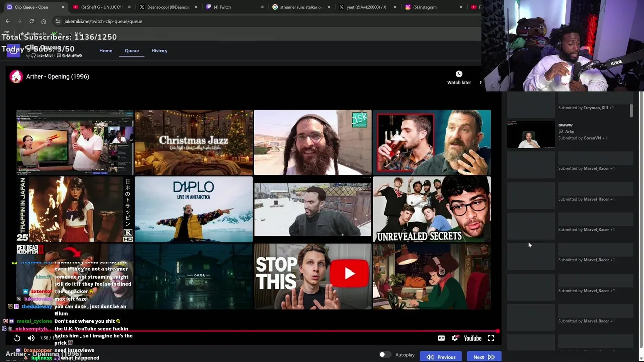Open the lofi girl cafe thumbnail
This screenshot has width=644, height=362.
(432, 276)
